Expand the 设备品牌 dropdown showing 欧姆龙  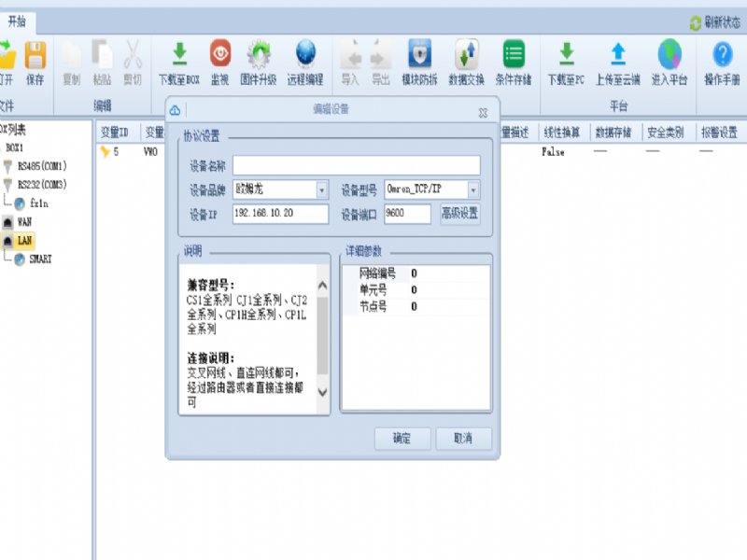322,189
